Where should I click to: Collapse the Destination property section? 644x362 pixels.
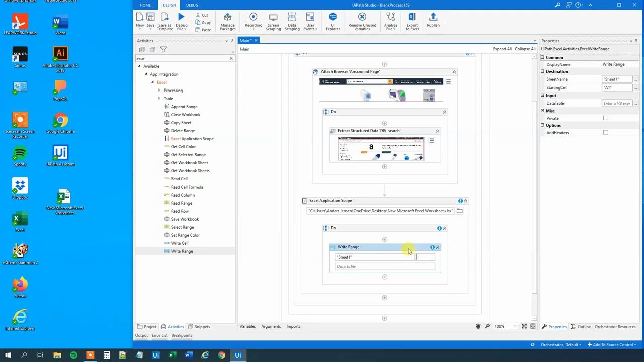pyautogui.click(x=543, y=72)
